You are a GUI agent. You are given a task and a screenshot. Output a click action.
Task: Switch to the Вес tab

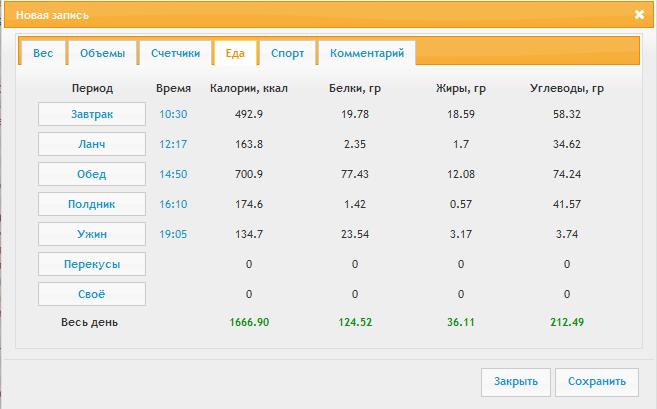click(x=43, y=53)
